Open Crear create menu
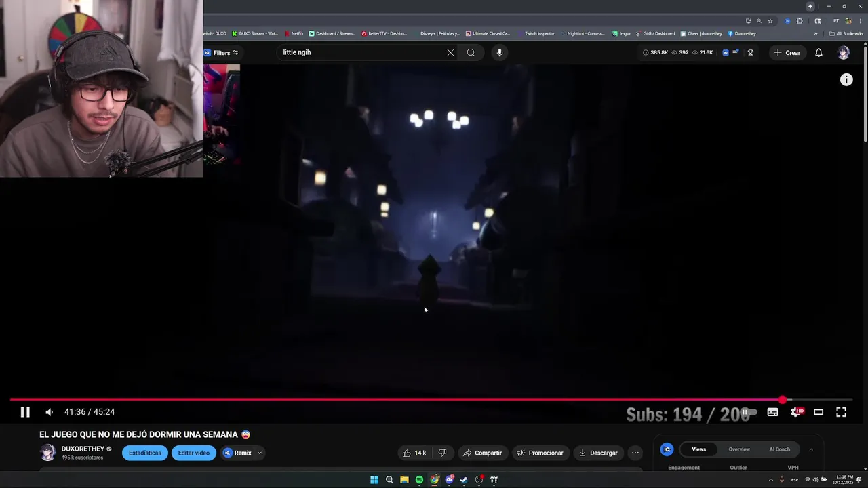 [x=787, y=52]
